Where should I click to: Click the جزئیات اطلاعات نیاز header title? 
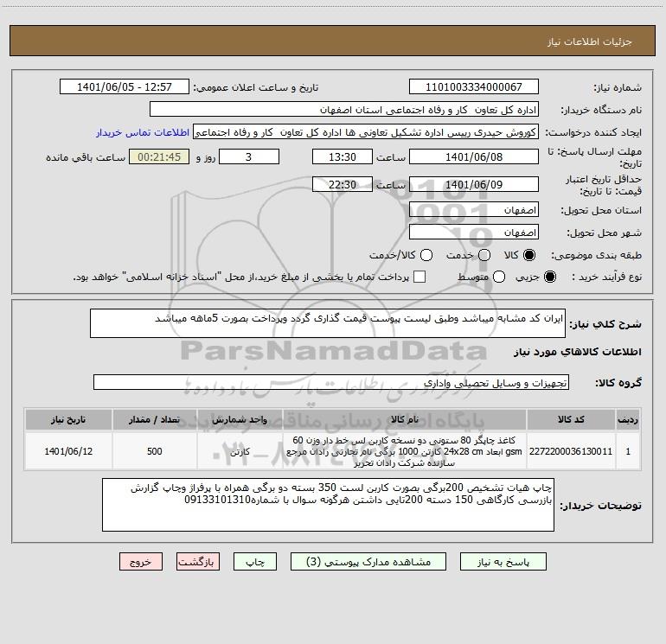pos(590,41)
